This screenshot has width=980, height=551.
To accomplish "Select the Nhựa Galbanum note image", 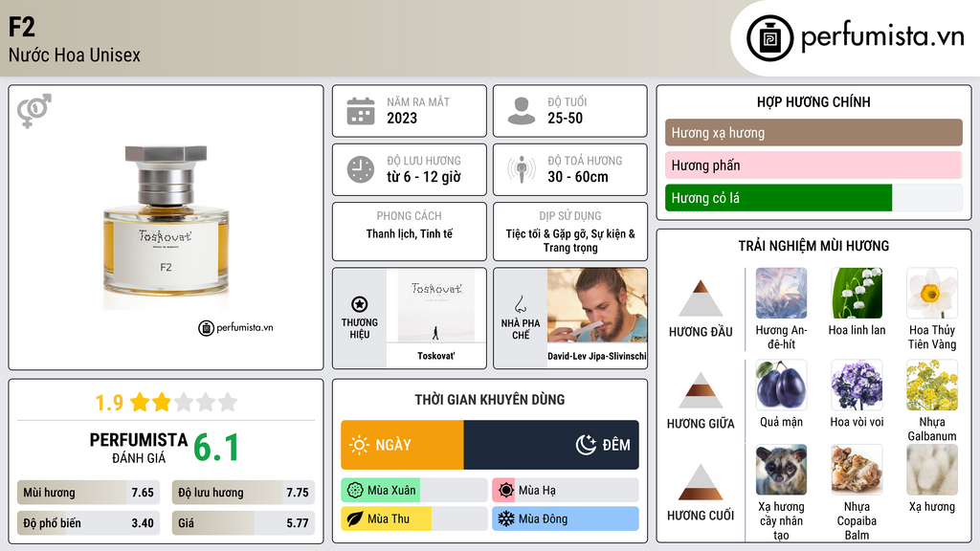I will click(932, 385).
